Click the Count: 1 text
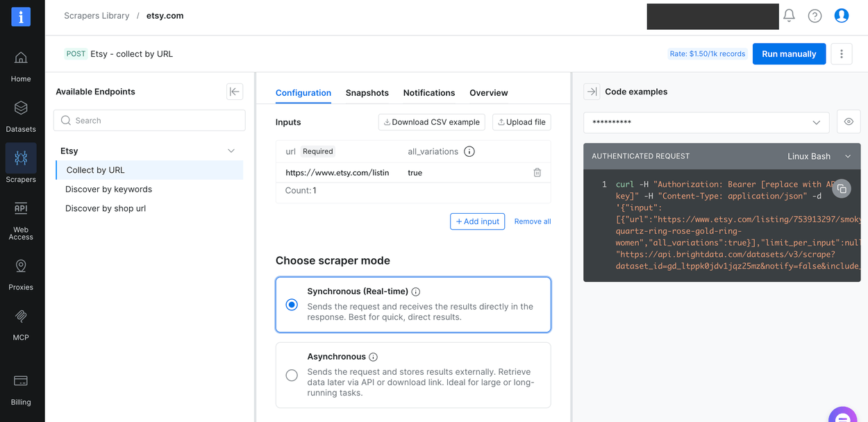Screen dimensions: 868x422 (301, 190)
